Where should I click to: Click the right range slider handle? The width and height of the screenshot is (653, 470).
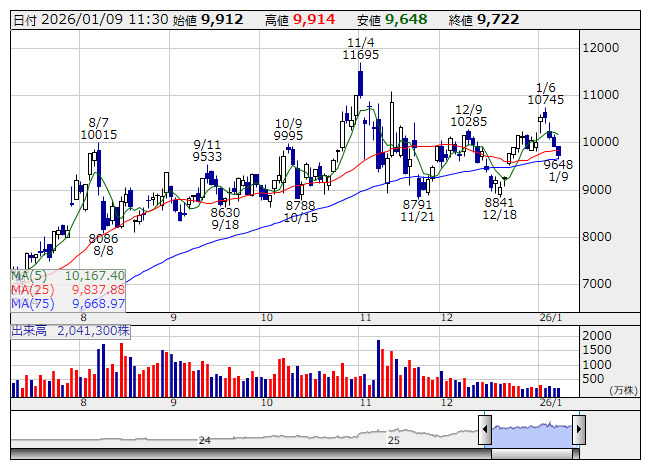tap(578, 431)
